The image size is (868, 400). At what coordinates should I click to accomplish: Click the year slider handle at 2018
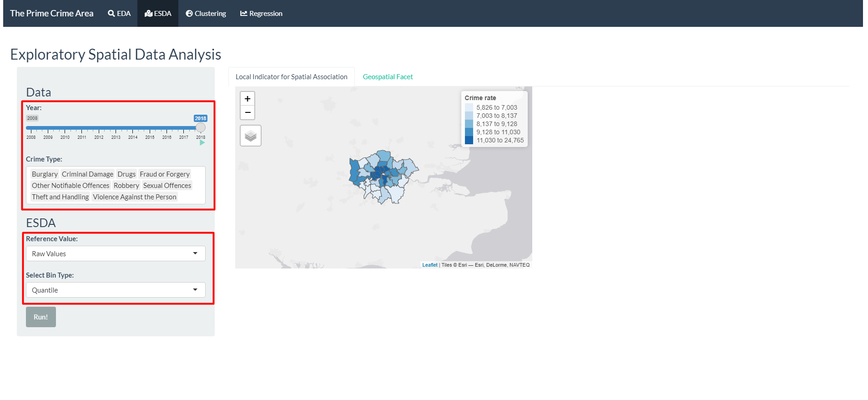tap(200, 128)
